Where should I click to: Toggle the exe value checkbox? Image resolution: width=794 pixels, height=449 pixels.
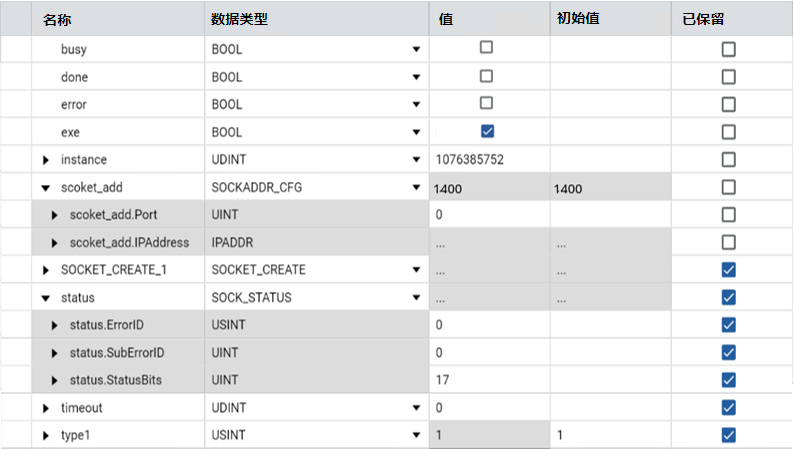click(x=487, y=131)
